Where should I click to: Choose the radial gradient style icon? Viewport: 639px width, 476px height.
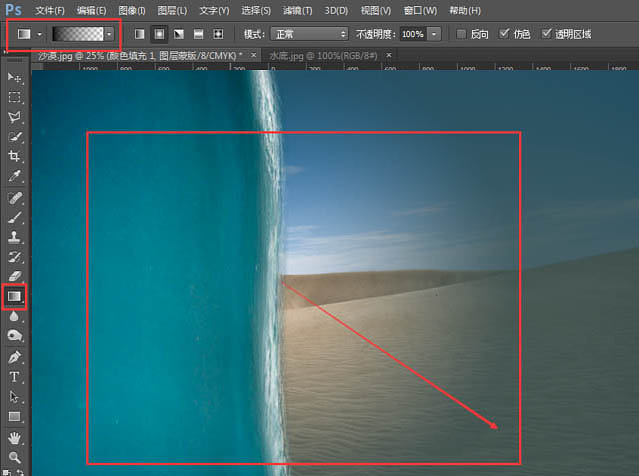click(159, 34)
